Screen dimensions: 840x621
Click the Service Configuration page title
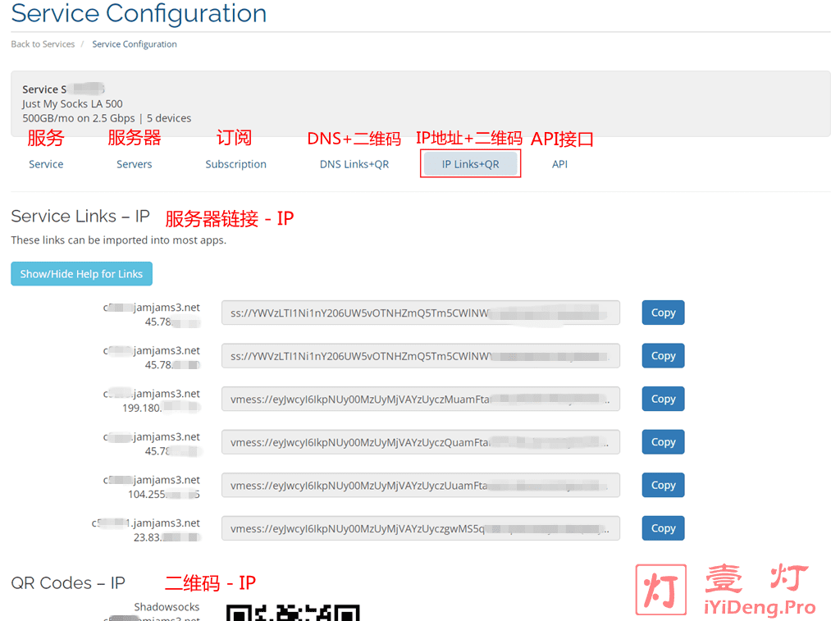click(139, 13)
